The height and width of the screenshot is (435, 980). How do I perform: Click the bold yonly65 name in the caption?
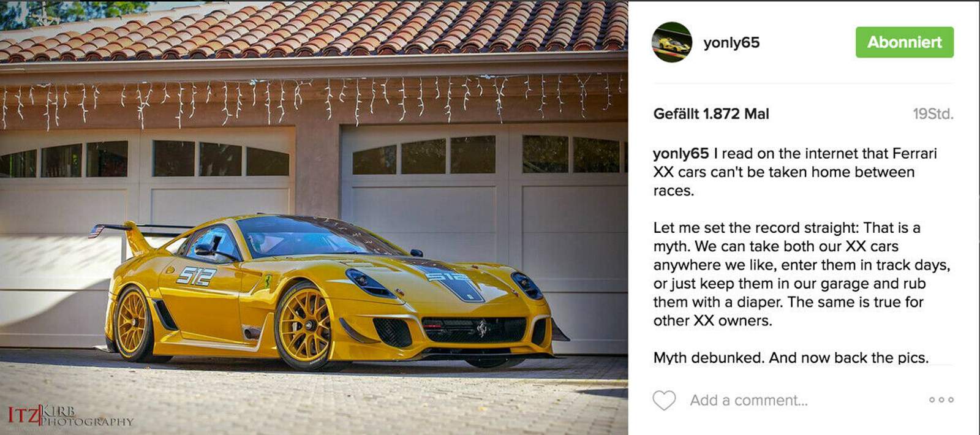click(681, 153)
